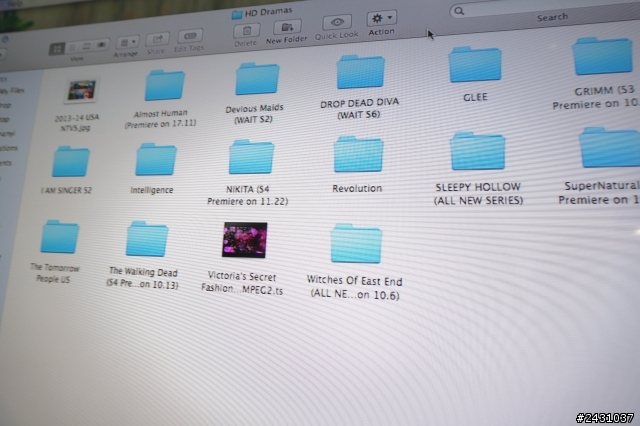The image size is (640, 426).
Task: Click the Quick Look eye icon
Action: point(337,22)
